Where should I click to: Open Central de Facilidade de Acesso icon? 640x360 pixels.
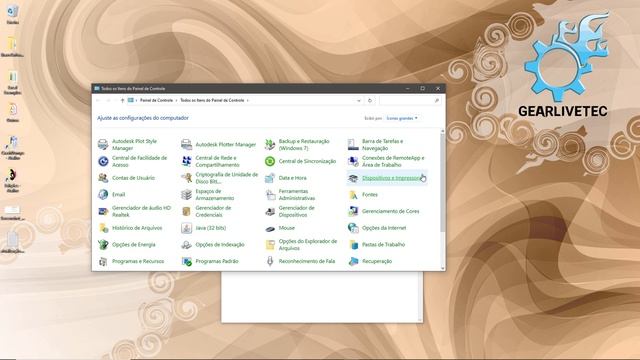tap(103, 161)
